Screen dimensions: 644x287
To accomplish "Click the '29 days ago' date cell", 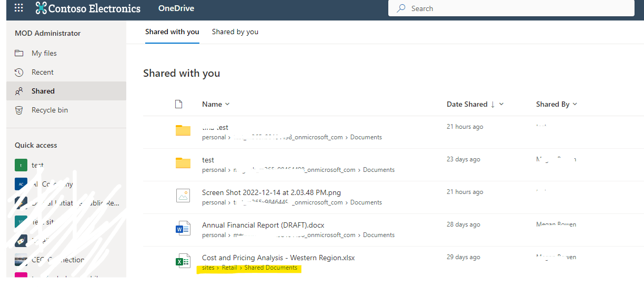I will (x=464, y=257).
